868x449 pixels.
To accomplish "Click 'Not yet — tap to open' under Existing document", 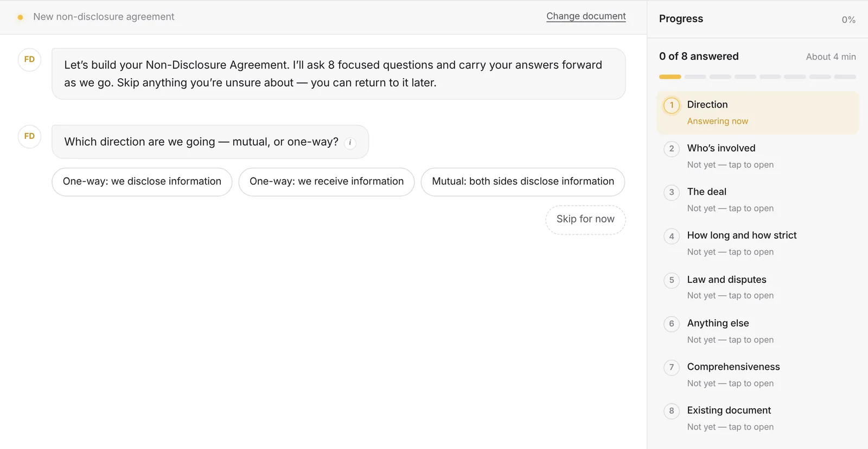I will point(730,427).
